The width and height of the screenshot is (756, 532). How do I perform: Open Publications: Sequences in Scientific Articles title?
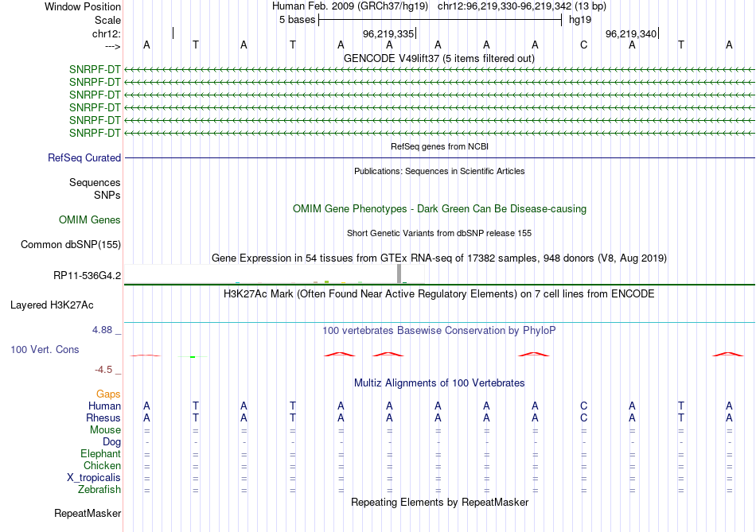point(439,171)
